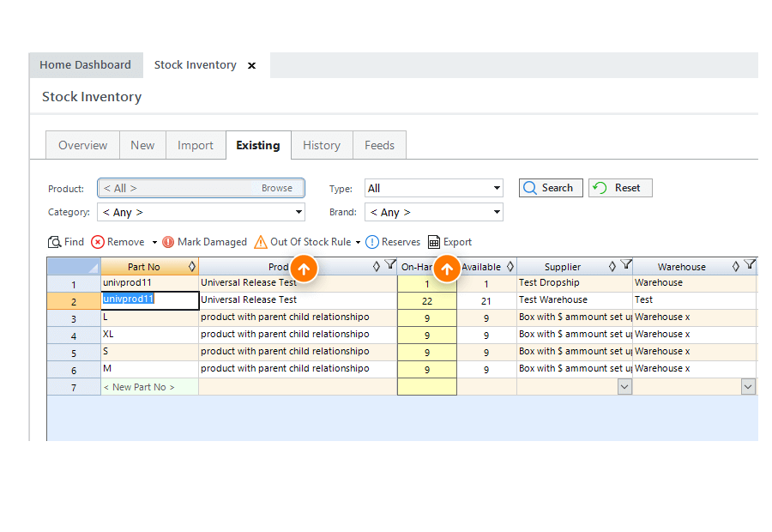The height and width of the screenshot is (532, 772).
Task: Open the Overview tab
Action: point(82,145)
